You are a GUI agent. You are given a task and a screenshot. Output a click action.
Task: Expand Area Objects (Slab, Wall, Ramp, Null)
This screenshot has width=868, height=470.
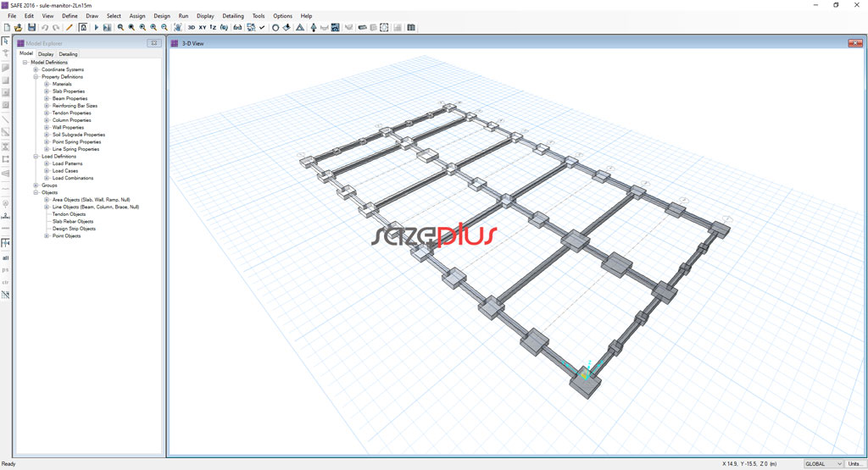tap(47, 200)
